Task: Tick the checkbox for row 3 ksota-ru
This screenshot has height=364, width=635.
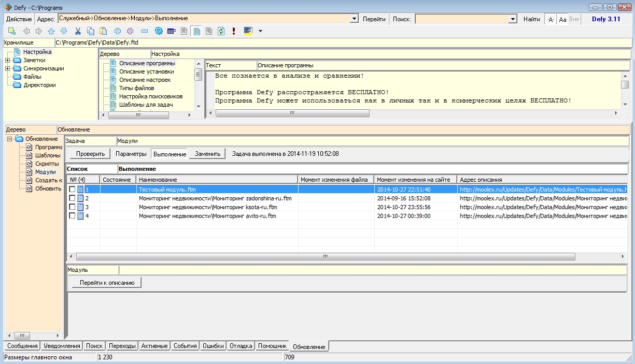Action: click(x=73, y=207)
